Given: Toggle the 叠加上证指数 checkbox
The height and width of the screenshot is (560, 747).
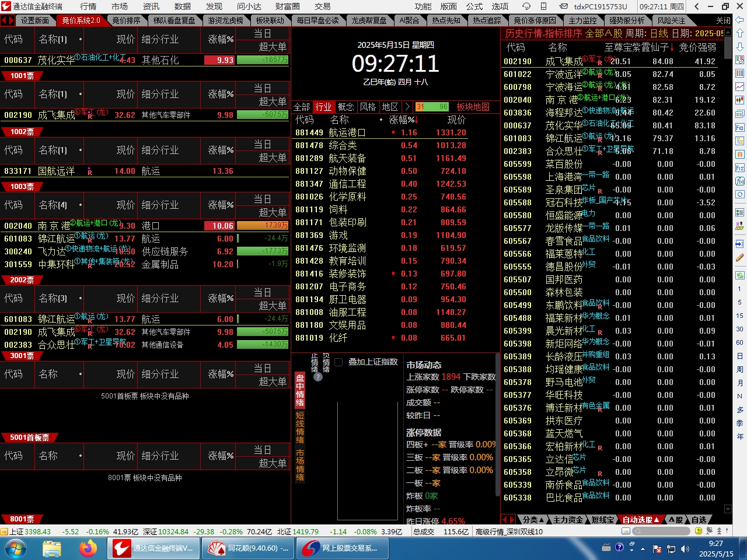Looking at the screenshot, I should (338, 362).
